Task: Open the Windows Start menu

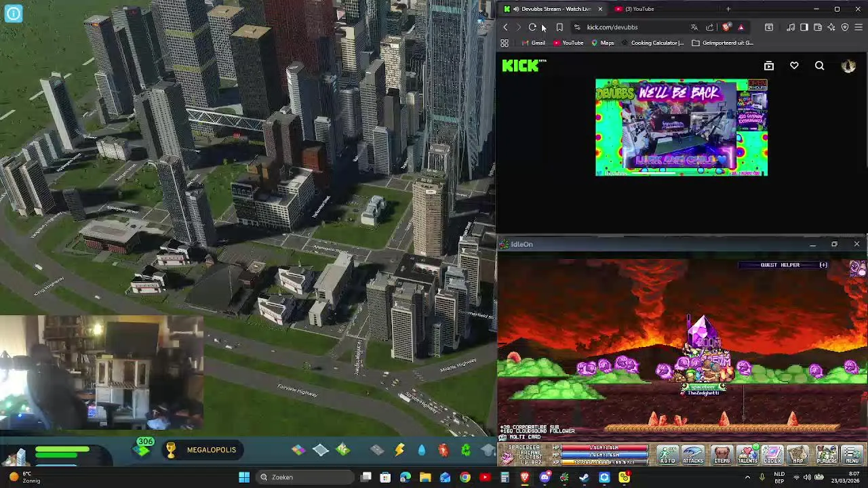Action: point(244,477)
